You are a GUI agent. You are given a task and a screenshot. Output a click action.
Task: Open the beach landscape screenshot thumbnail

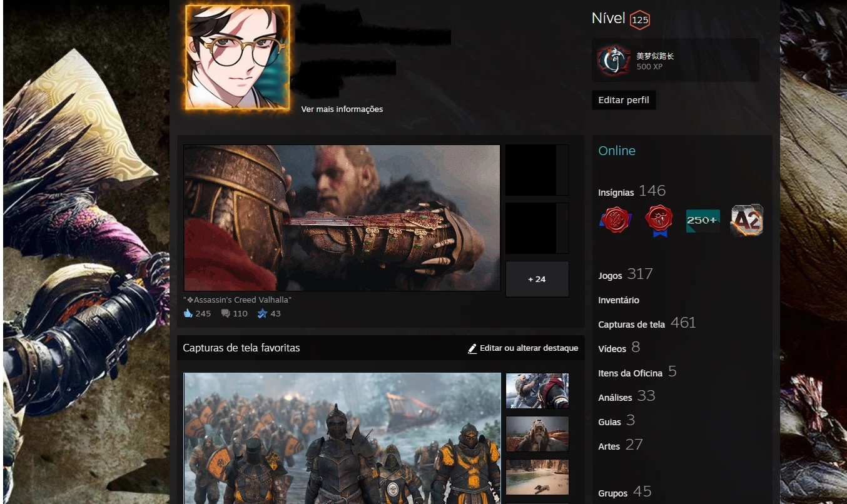coord(537,476)
